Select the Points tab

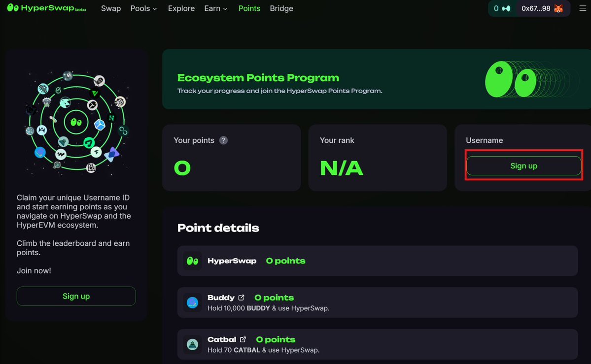(249, 8)
